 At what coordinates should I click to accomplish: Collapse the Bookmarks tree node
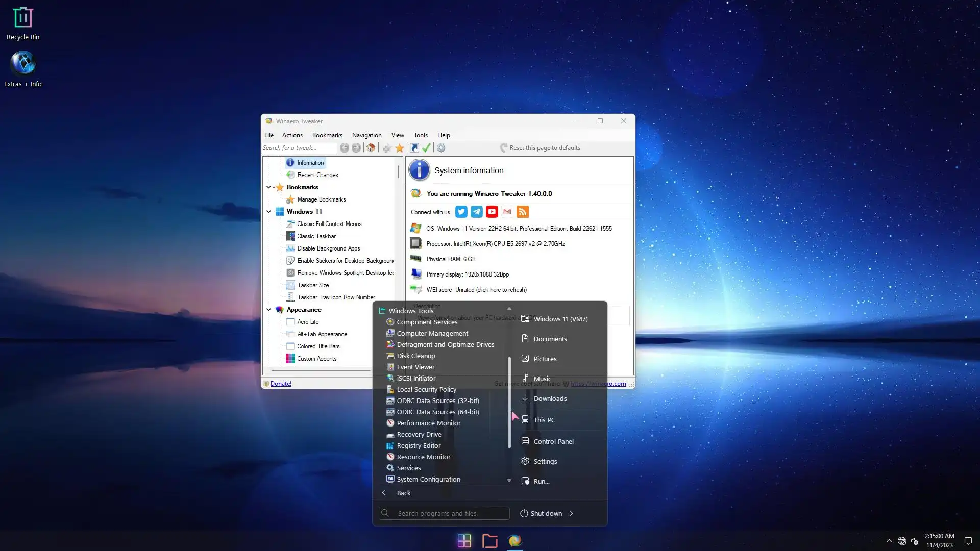point(269,187)
